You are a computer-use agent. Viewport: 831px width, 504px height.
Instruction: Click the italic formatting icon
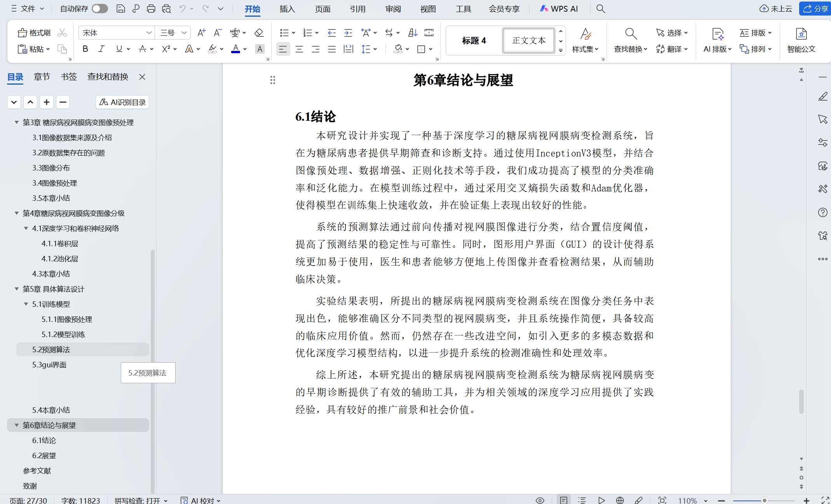[102, 49]
